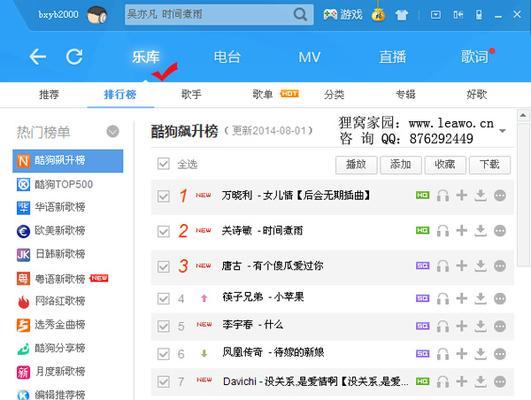Viewport: 531px width, 400px height.
Task: Click the 下载 button
Action: pyautogui.click(x=490, y=165)
